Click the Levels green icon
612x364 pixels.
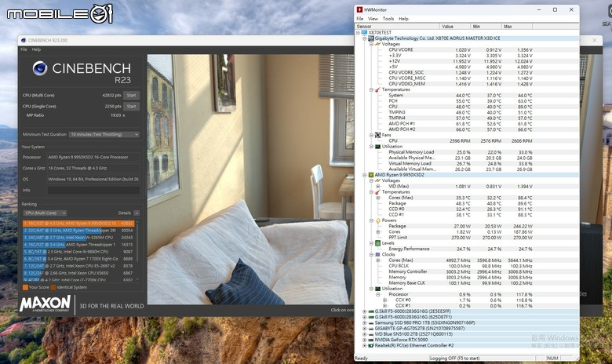pos(377,243)
